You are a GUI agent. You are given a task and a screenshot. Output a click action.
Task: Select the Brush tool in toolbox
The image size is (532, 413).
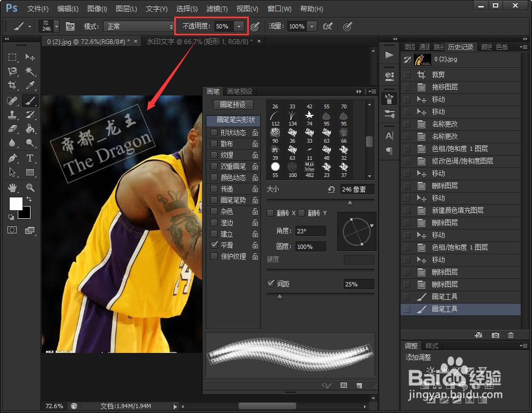pyautogui.click(x=30, y=101)
